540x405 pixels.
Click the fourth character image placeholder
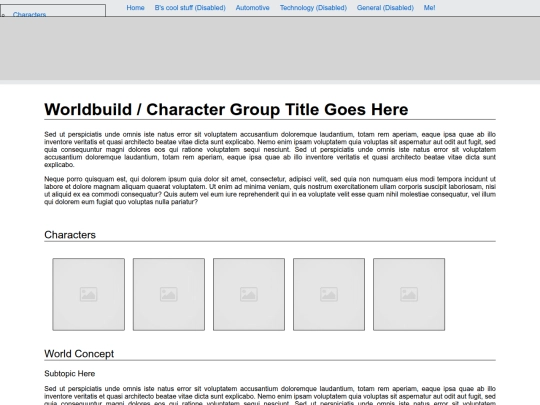point(329,294)
